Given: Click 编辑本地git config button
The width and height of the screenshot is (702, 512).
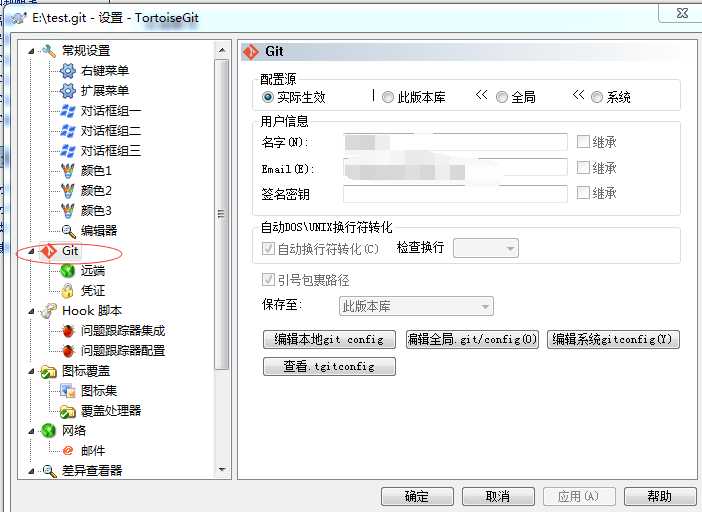Looking at the screenshot, I should click(329, 340).
